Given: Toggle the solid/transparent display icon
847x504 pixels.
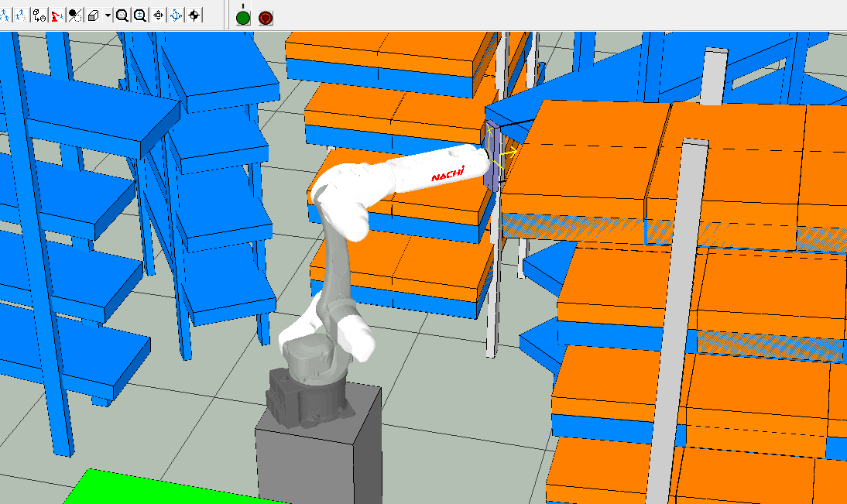Looking at the screenshot, I should click(x=75, y=15).
